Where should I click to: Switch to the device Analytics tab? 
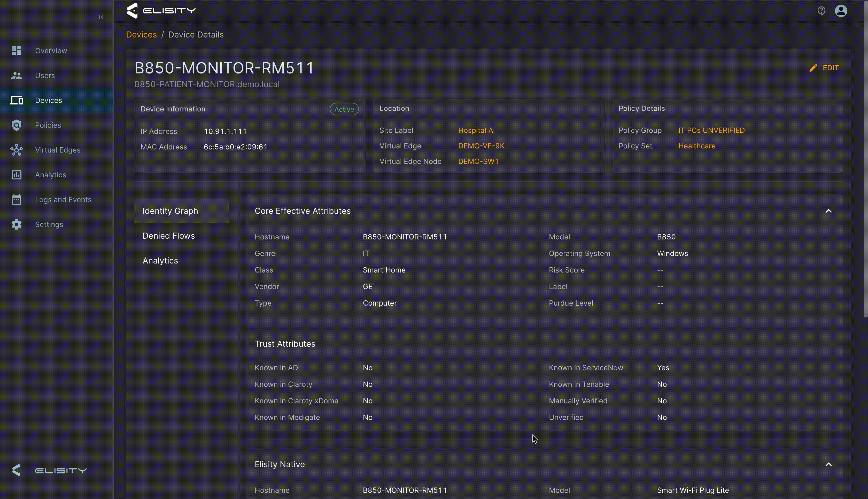coord(182,260)
